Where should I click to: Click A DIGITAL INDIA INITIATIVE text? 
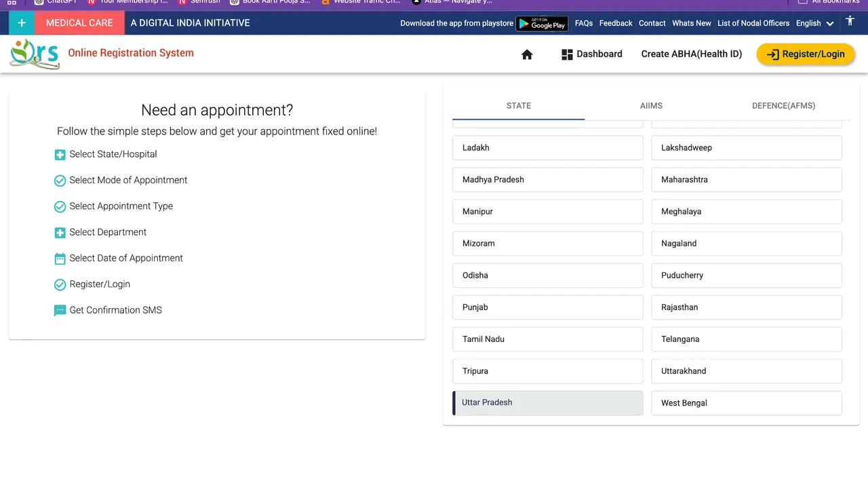click(191, 23)
